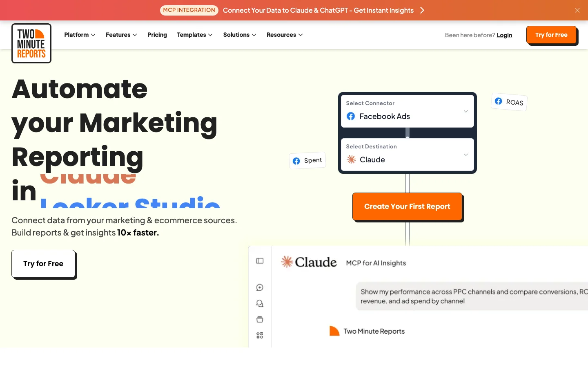588x368 pixels.
Task: Click the Claude logo in the preview
Action: (309, 262)
